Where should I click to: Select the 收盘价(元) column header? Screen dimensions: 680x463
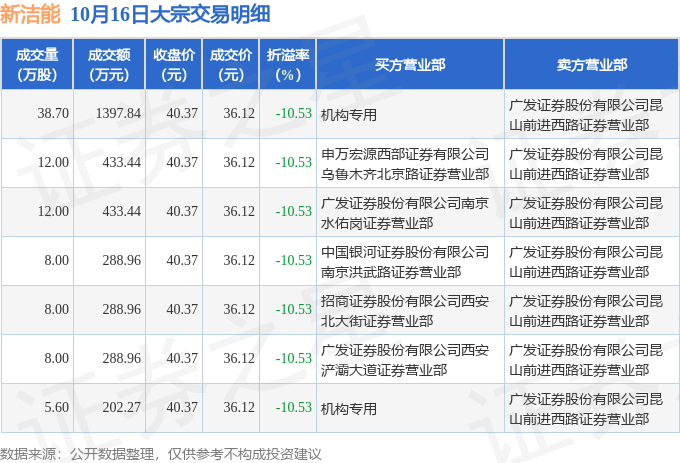pyautogui.click(x=174, y=65)
